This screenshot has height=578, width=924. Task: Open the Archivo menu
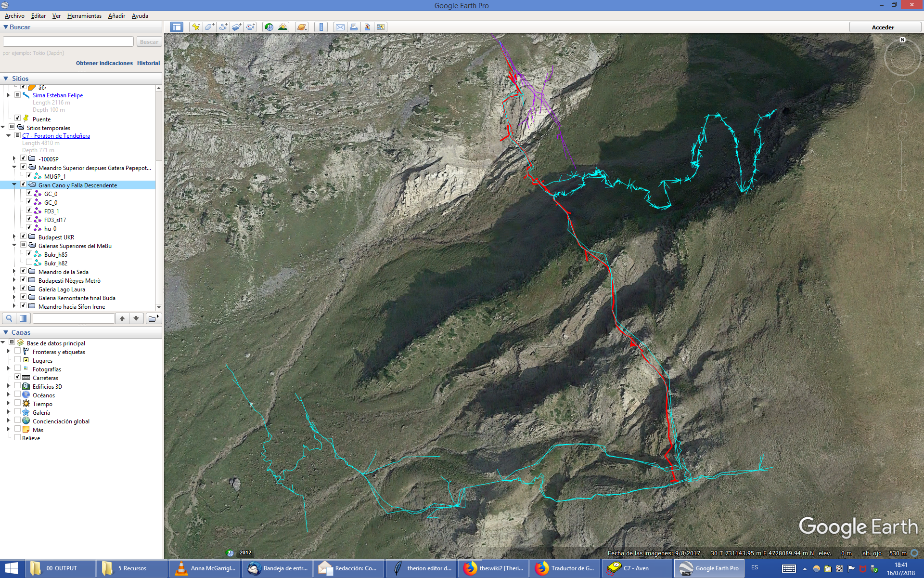(x=14, y=16)
